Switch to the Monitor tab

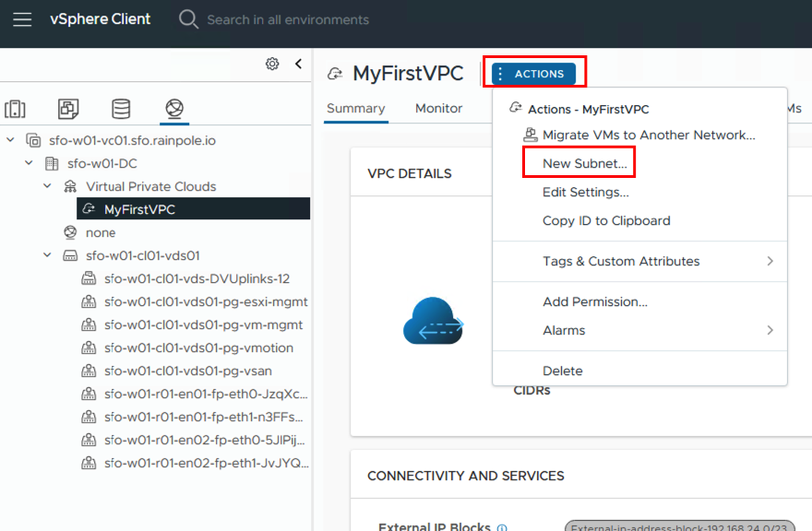click(x=438, y=109)
